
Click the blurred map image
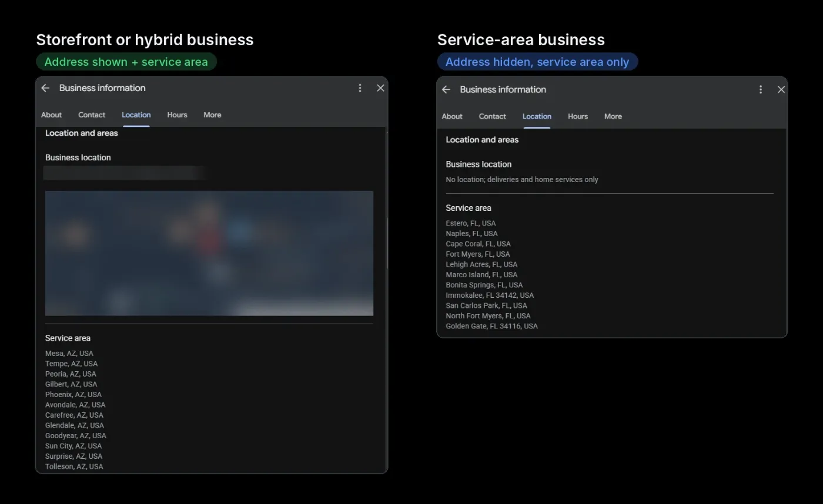pos(209,253)
